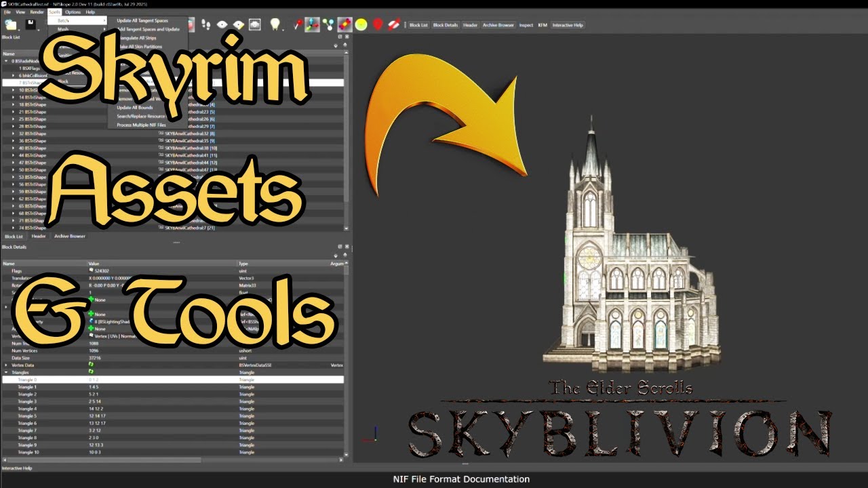The image size is (868, 488).
Task: Toggle the KFM toolbar button
Action: click(x=542, y=25)
